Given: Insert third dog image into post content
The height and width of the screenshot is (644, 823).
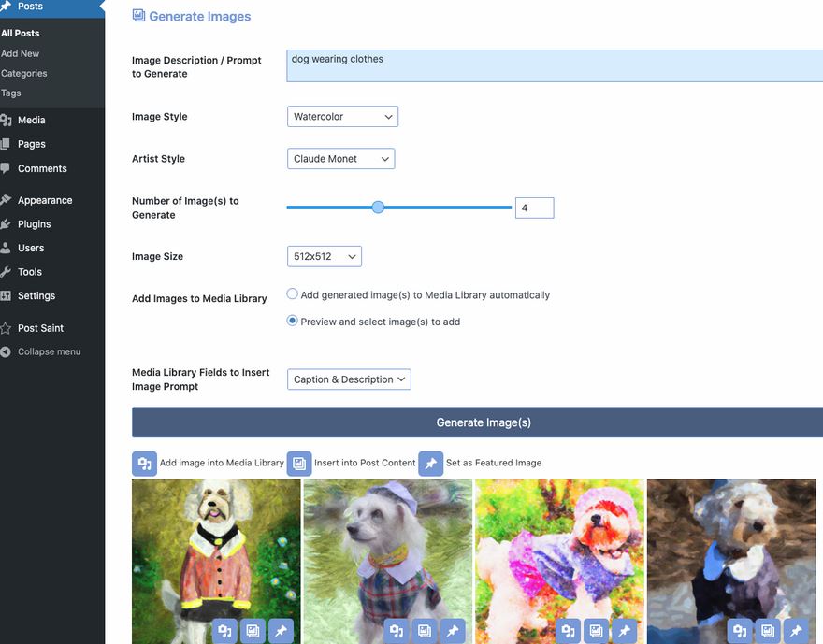Looking at the screenshot, I should (597, 631).
